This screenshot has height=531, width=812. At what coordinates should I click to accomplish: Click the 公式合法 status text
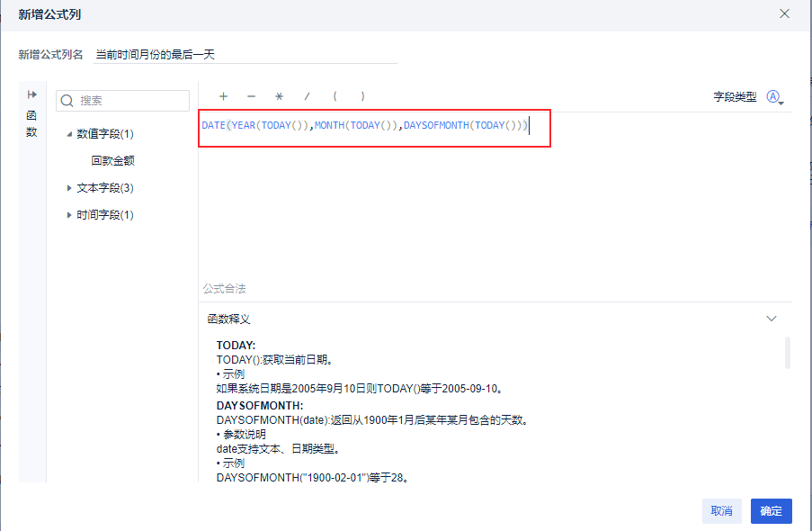224,289
